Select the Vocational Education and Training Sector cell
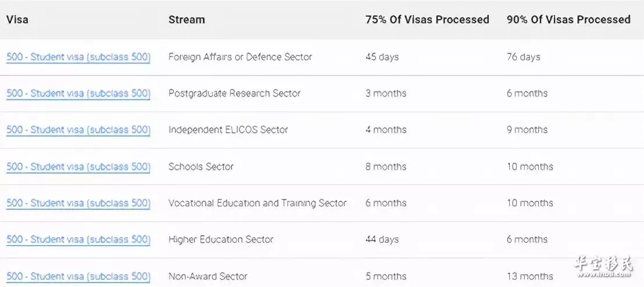This screenshot has width=644, height=287. (x=257, y=203)
